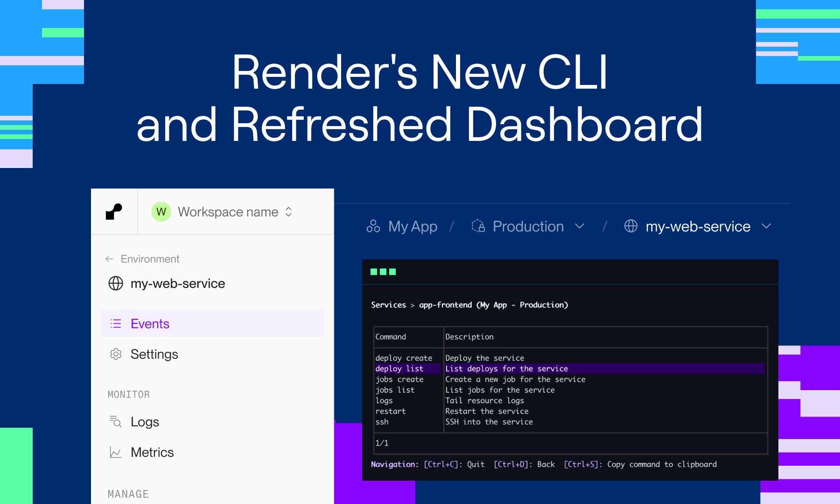Image resolution: width=840 pixels, height=504 pixels.
Task: Click the Render logo in sidebar header
Action: point(114,212)
